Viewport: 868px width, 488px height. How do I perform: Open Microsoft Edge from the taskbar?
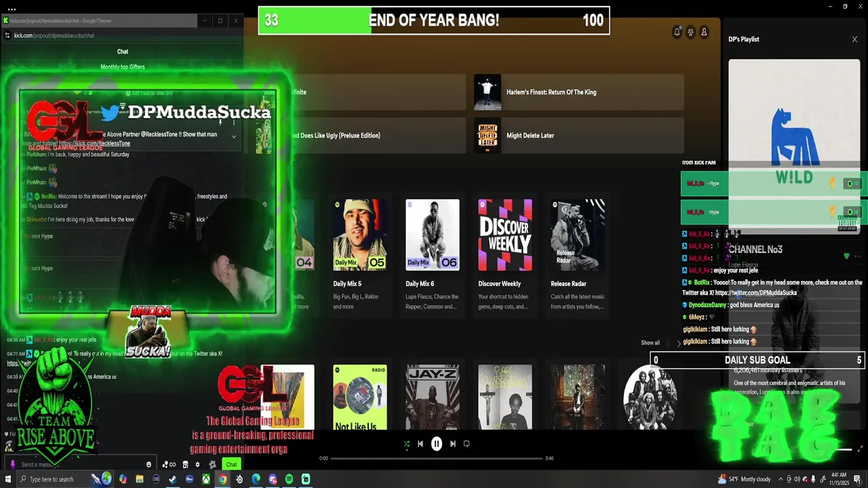256,479
